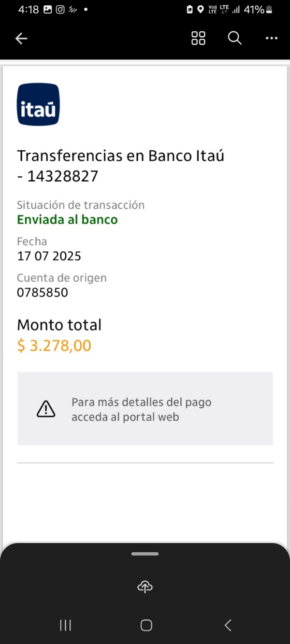This screenshot has height=644, width=290.
Task: Tap the gallery notification icon in status bar
Action: (x=48, y=9)
